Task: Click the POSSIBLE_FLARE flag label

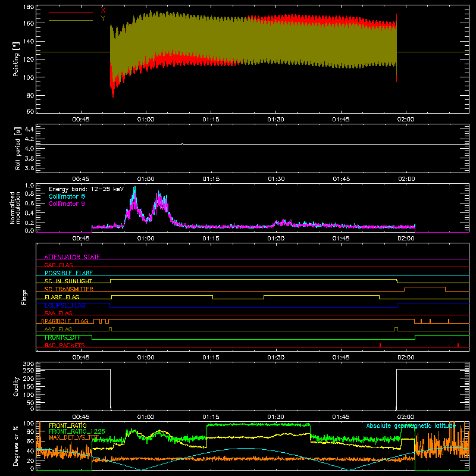Action: 68,273
